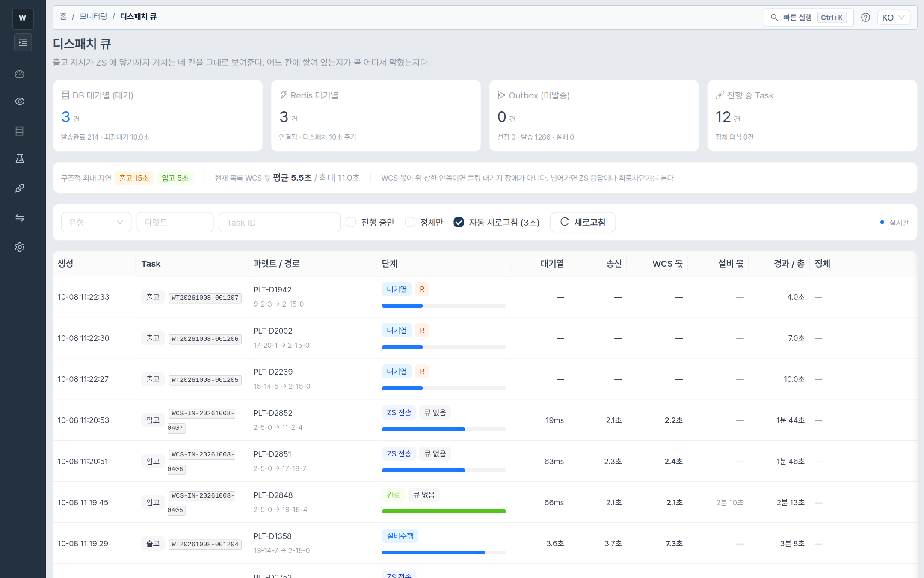Viewport: 924px width, 578px height.
Task: Focus the 파렛트 filter input
Action: pos(175,222)
